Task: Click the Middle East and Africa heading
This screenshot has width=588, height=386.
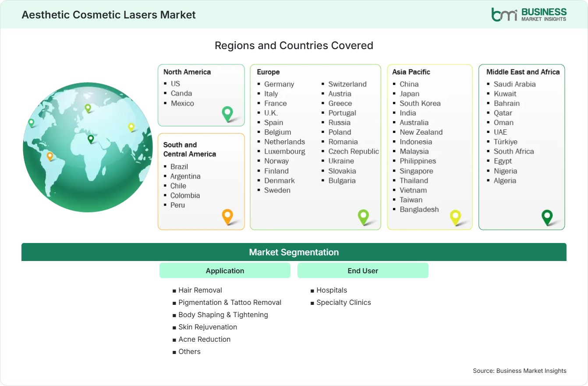Action: (523, 72)
